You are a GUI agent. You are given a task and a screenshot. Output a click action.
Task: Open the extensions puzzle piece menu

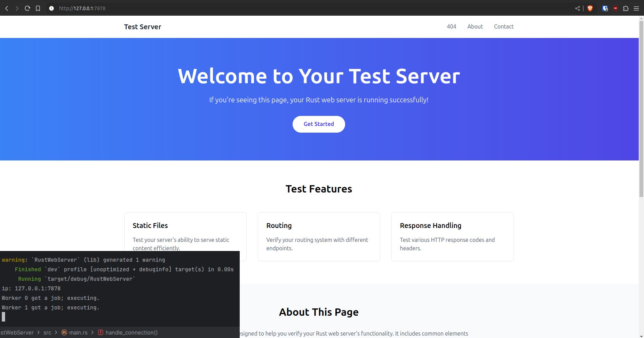[626, 8]
